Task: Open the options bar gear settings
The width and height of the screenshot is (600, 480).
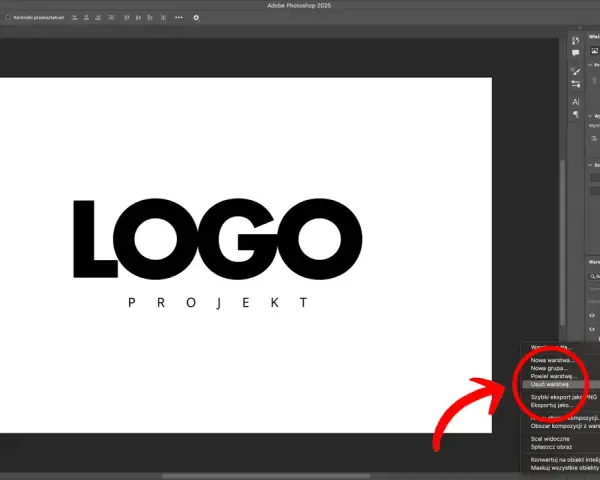Action: tap(196, 18)
